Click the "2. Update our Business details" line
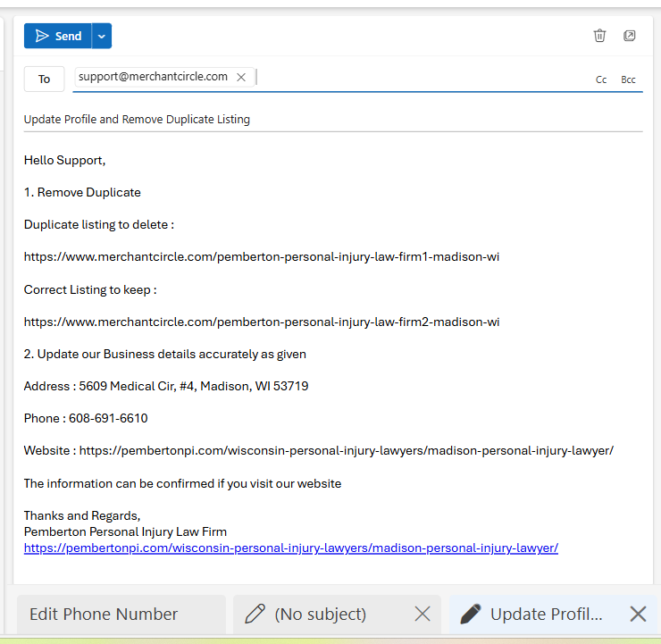Screen dimensions: 661x644 pyautogui.click(x=165, y=354)
